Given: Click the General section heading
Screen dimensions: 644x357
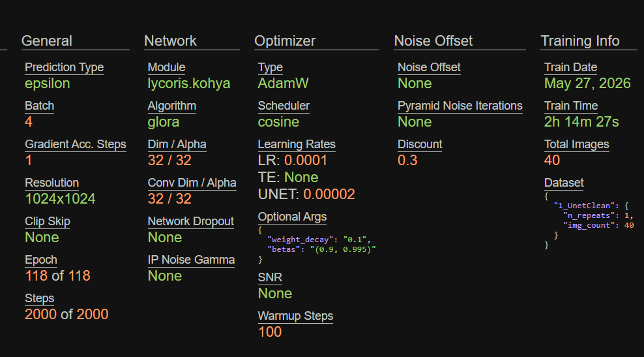Looking at the screenshot, I should [47, 40].
